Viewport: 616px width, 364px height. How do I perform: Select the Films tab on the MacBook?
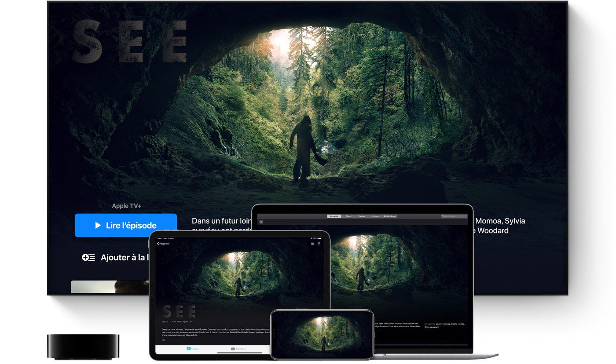pyautogui.click(x=348, y=216)
